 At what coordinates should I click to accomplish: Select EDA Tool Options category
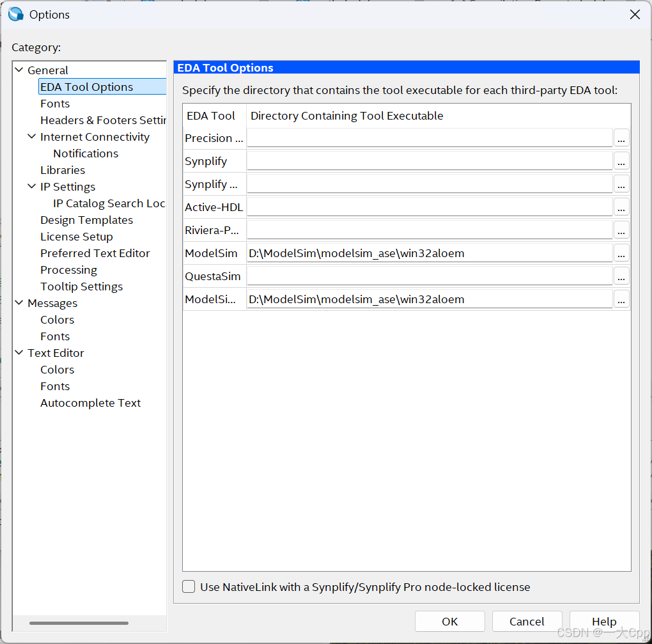(x=86, y=86)
